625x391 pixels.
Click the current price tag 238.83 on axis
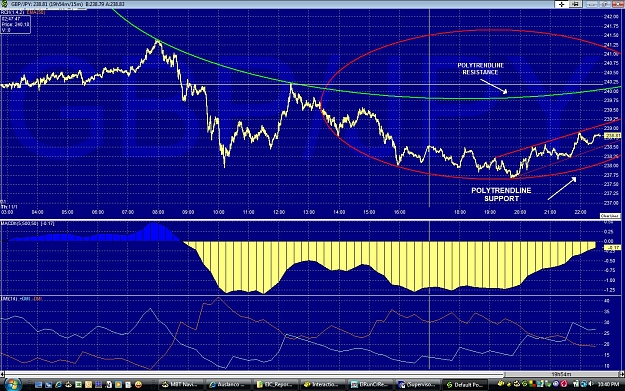[x=613, y=136]
